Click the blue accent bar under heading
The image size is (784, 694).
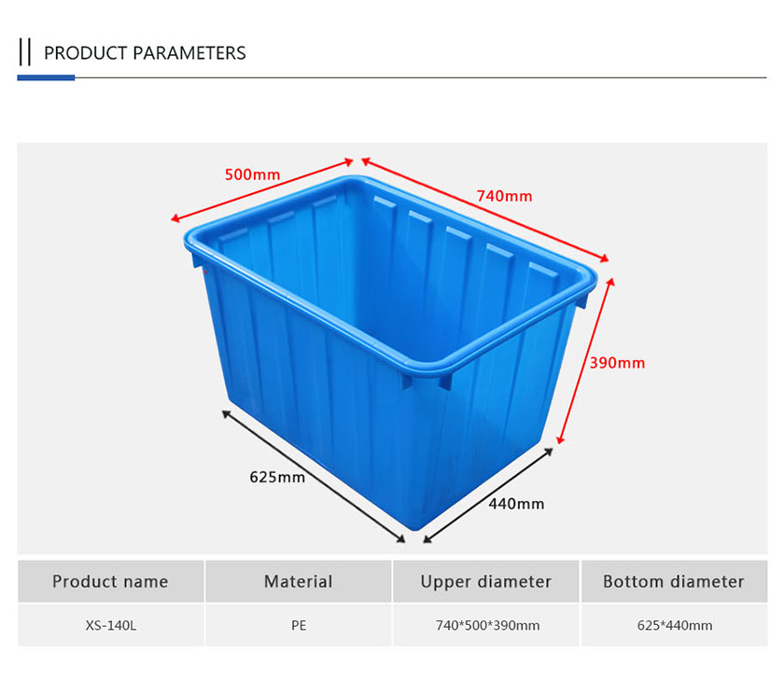(46, 77)
